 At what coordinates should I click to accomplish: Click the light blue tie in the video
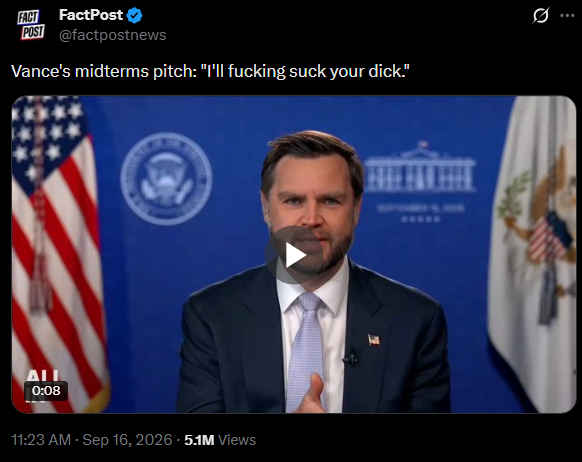click(x=305, y=351)
